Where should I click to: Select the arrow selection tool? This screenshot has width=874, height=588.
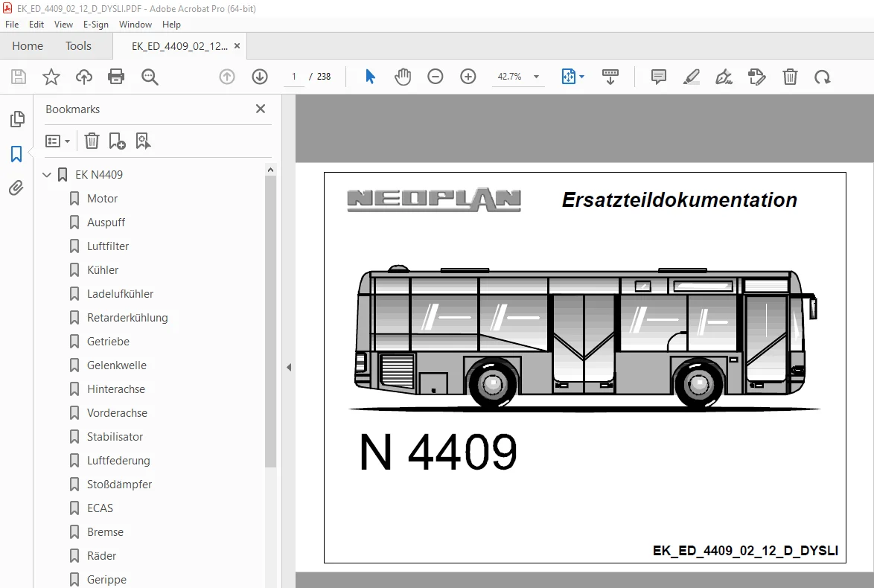[370, 77]
